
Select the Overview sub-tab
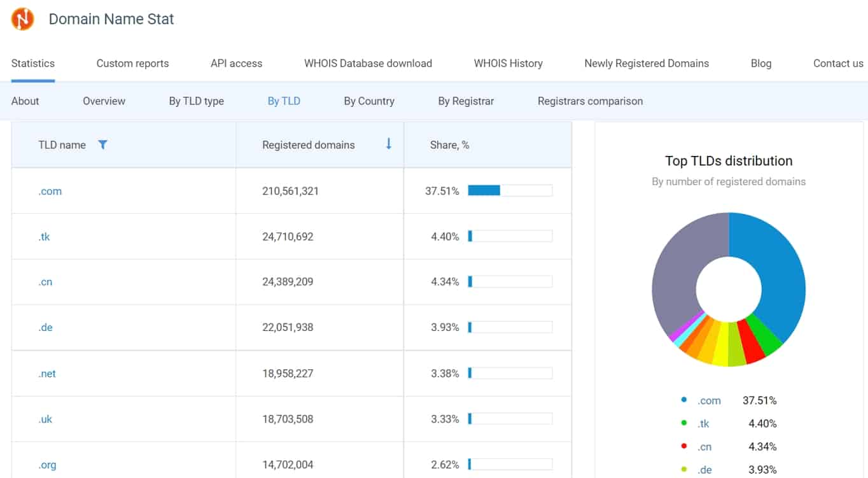(104, 101)
